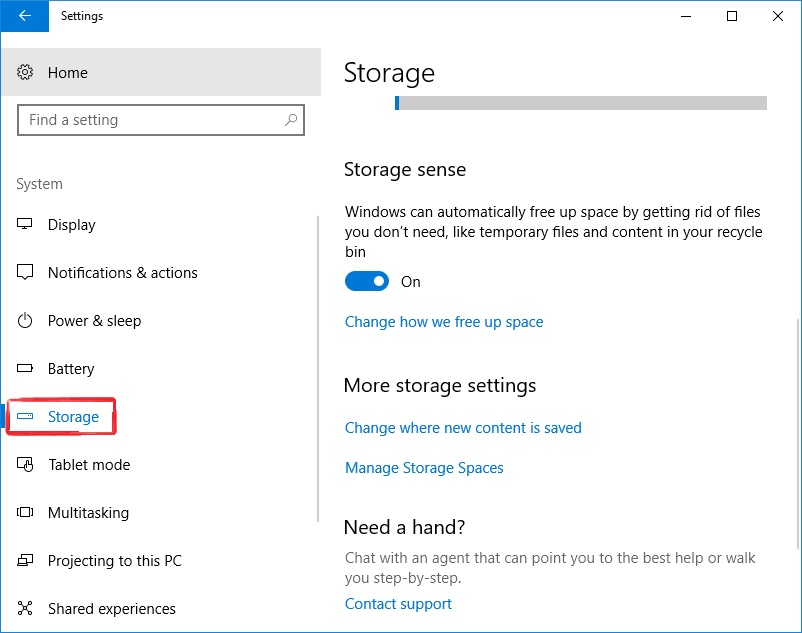Open the Battery settings icon

coord(26,369)
